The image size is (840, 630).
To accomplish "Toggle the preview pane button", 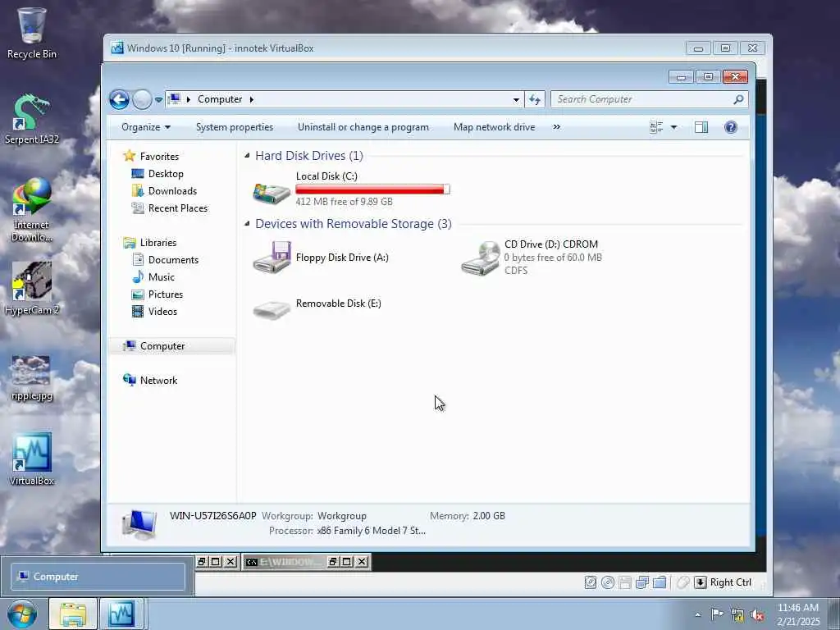I will (x=701, y=127).
